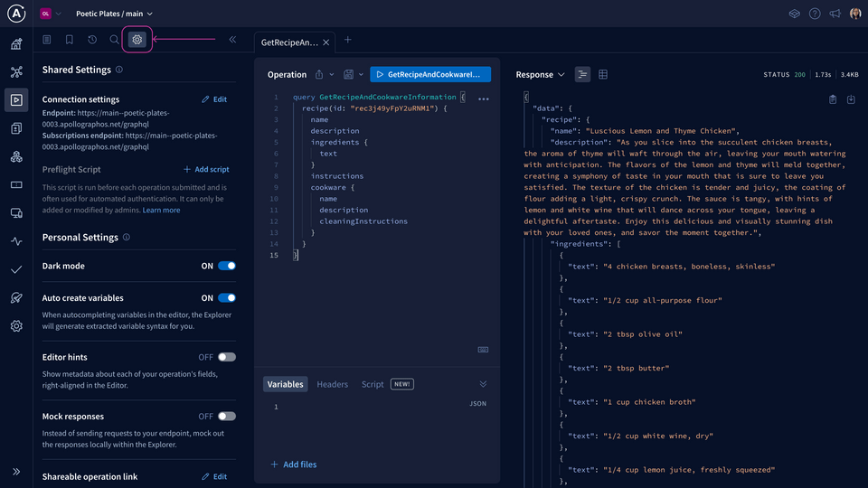868x488 pixels.
Task: Open the operation editor more options
Action: click(x=483, y=99)
